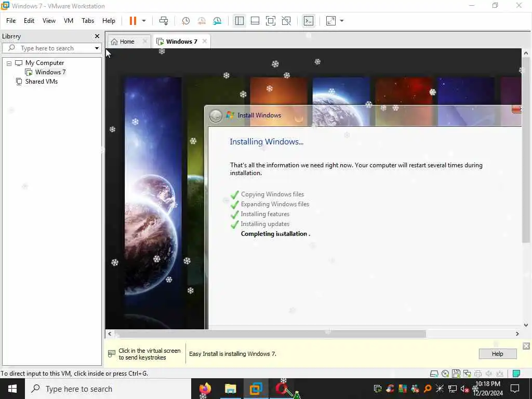
Task: Close the Library panel
Action: tap(97, 36)
